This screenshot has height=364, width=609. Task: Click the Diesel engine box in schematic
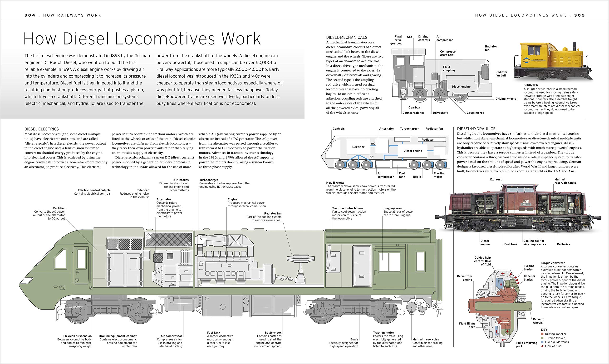click(x=413, y=151)
